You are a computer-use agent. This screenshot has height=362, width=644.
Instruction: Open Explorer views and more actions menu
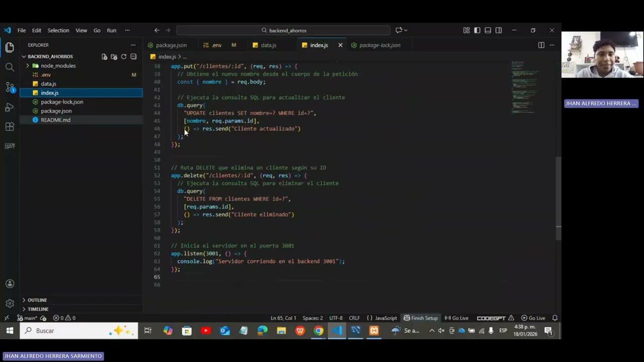[x=133, y=45]
